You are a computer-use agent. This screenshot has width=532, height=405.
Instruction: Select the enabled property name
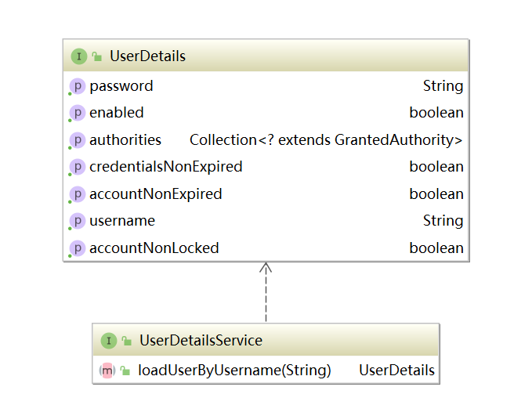pos(117,113)
